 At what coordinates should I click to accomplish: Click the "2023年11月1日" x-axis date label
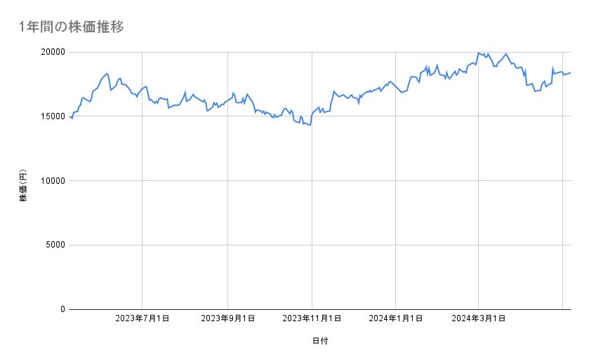click(x=312, y=318)
